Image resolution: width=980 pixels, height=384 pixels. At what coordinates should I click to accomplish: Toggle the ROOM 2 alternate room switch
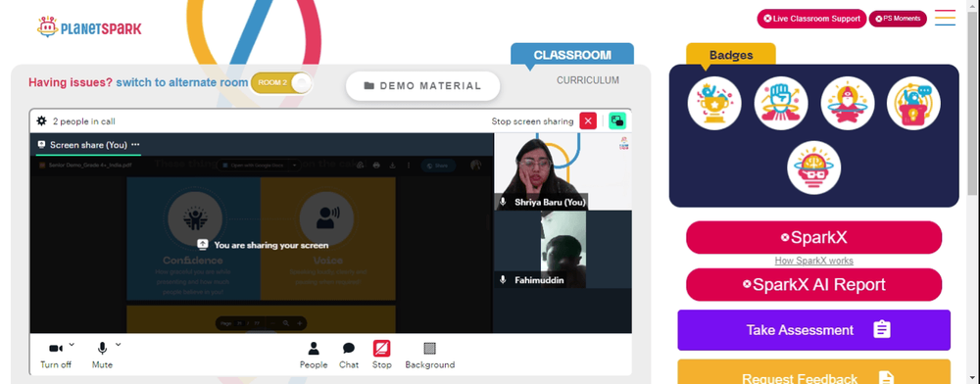click(x=281, y=83)
